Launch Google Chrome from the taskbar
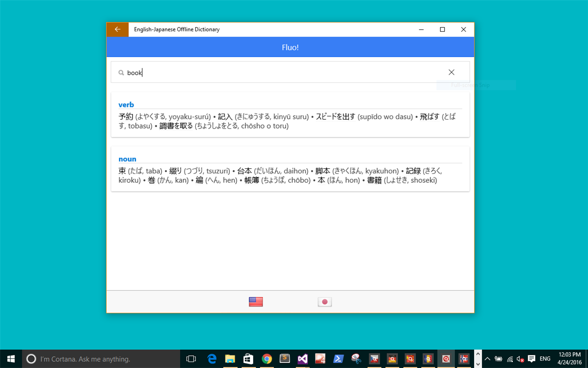 point(267,359)
